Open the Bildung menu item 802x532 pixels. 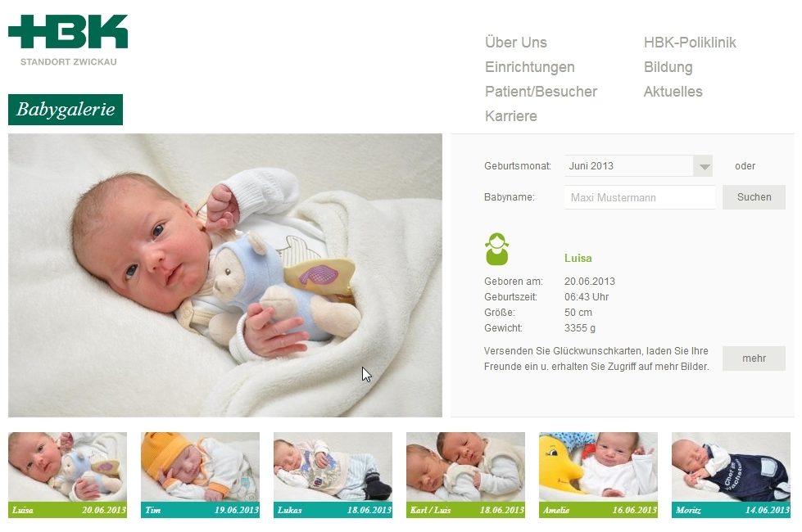[x=668, y=67]
